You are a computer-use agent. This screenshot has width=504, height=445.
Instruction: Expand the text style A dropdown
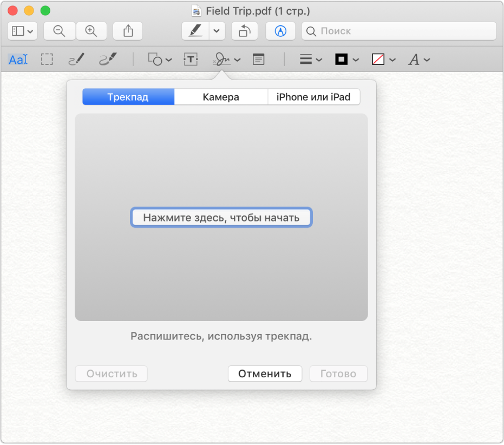pos(419,60)
